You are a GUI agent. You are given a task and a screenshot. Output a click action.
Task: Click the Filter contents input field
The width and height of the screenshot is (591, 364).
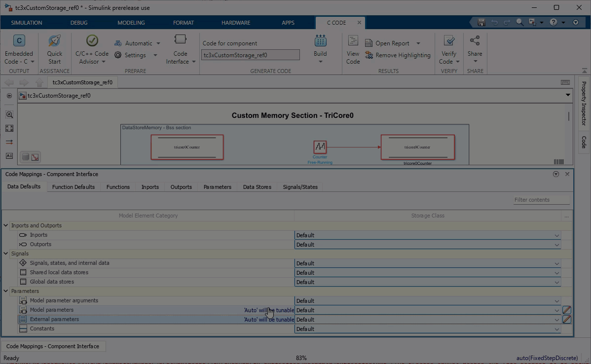[x=541, y=200]
